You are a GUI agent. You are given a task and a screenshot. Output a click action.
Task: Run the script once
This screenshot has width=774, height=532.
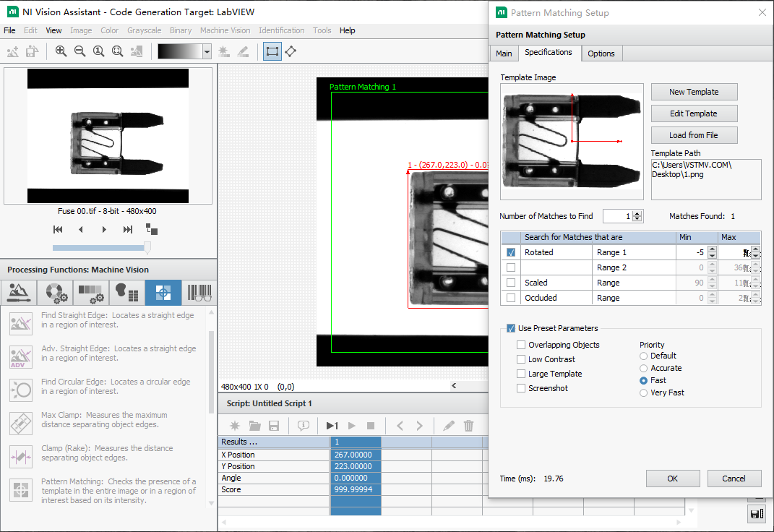[332, 426]
